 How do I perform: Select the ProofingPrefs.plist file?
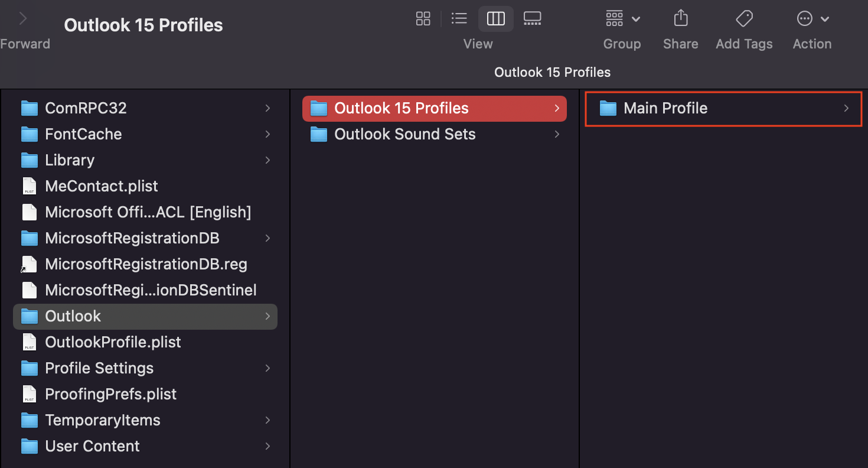pyautogui.click(x=110, y=394)
